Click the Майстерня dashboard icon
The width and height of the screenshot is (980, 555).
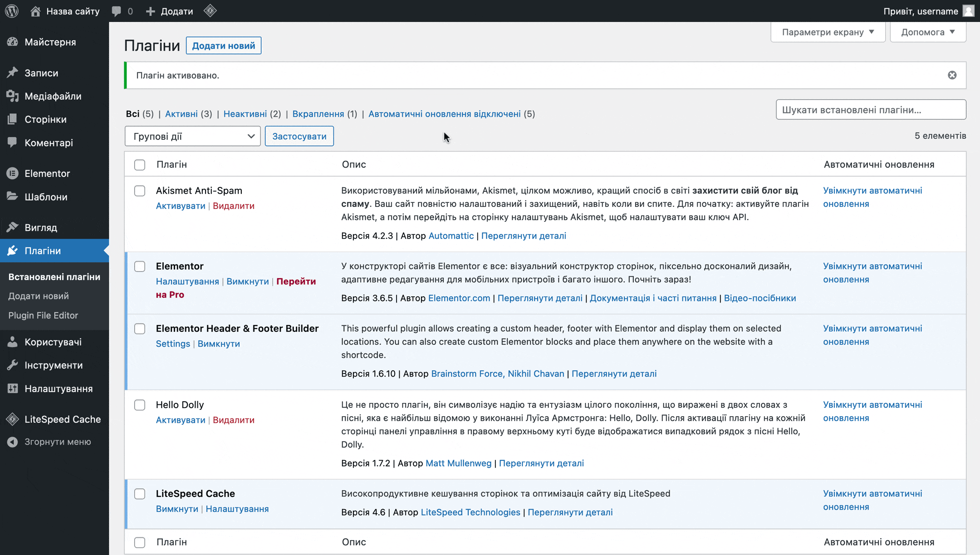coord(13,42)
